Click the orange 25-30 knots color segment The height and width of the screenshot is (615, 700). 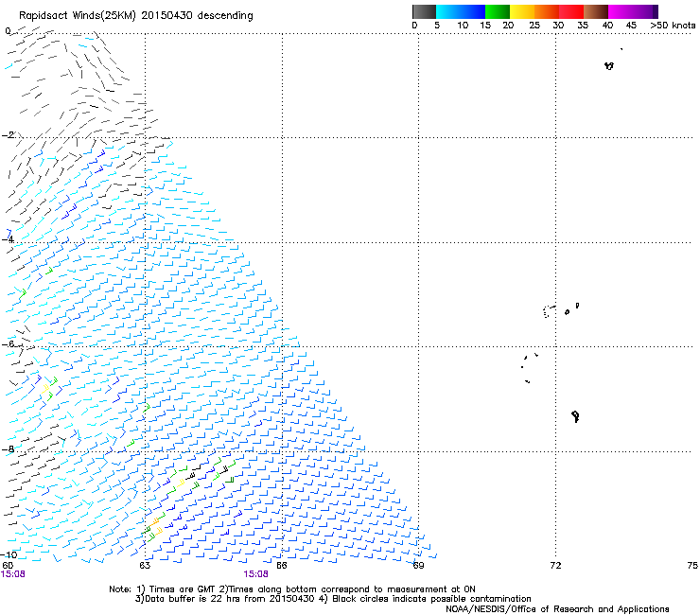pos(547,11)
